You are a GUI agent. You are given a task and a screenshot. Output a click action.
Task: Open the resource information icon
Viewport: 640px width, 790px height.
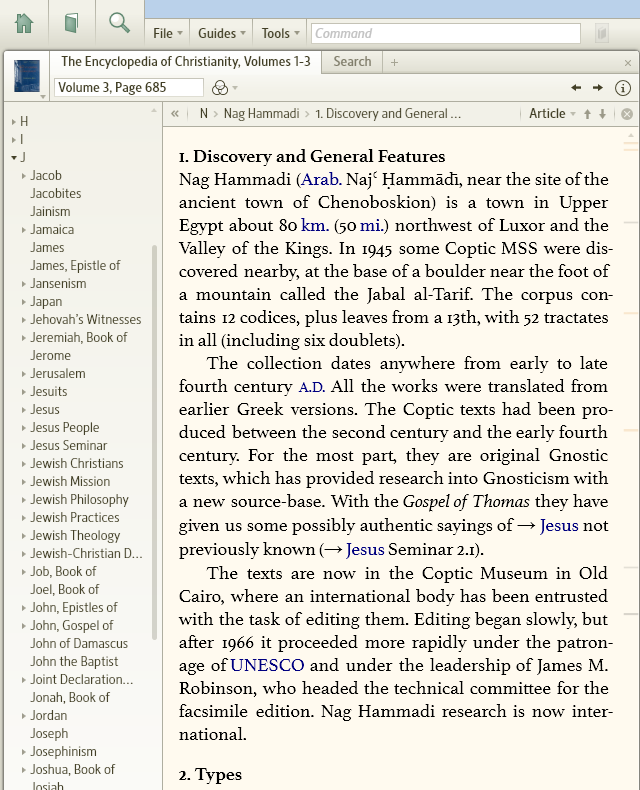[x=623, y=88]
